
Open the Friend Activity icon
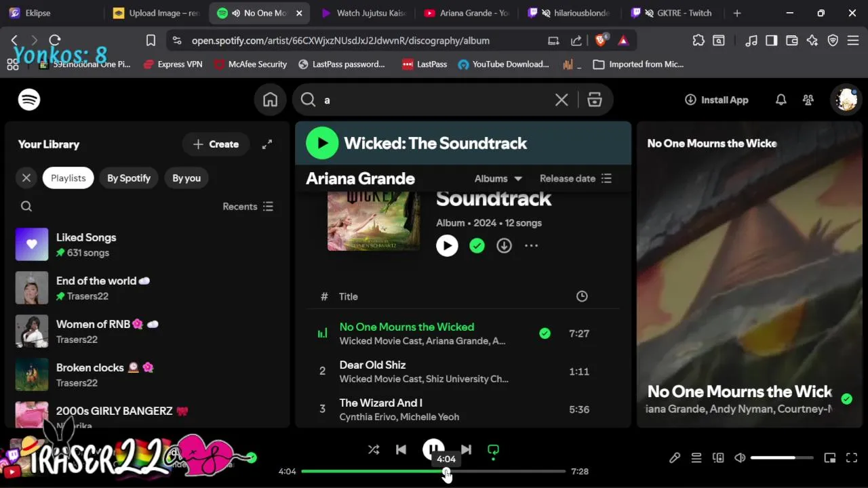click(808, 100)
